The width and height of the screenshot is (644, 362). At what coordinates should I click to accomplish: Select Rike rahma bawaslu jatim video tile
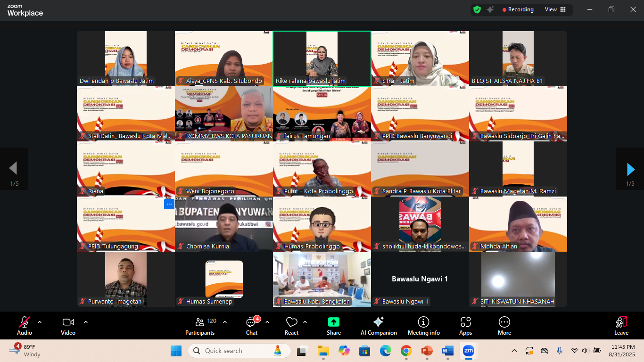[322, 58]
